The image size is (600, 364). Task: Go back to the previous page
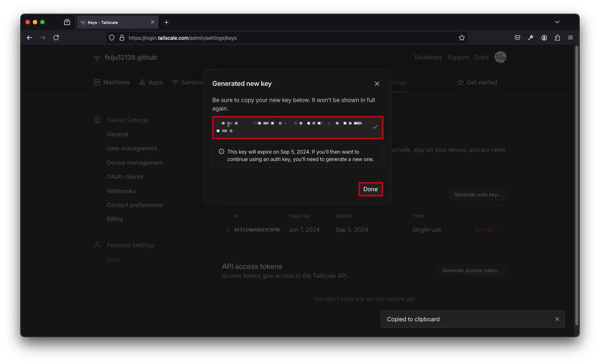click(29, 38)
